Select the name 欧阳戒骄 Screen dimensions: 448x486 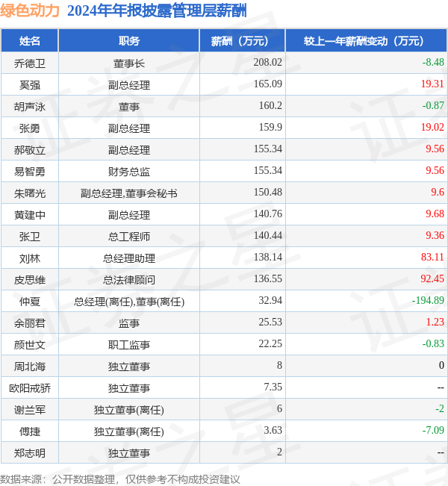pyautogui.click(x=29, y=388)
